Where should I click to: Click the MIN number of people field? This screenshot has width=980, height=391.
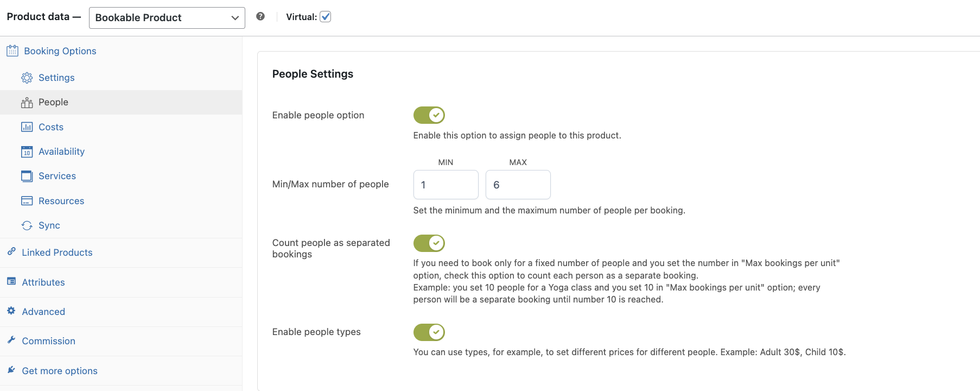[446, 185]
